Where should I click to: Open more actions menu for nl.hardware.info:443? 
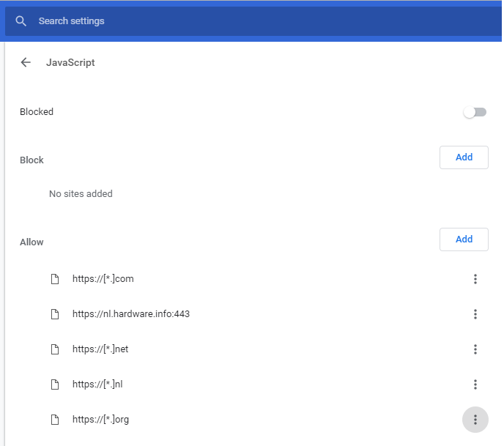(x=475, y=314)
